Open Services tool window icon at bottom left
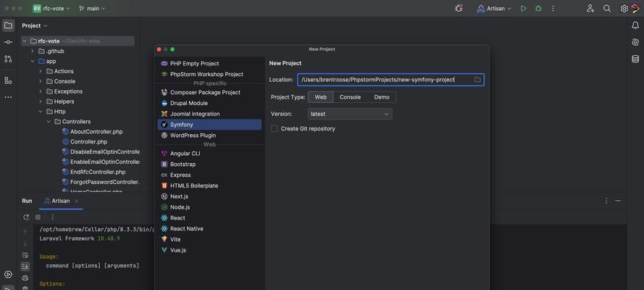This screenshot has width=644, height=290. (x=8, y=274)
